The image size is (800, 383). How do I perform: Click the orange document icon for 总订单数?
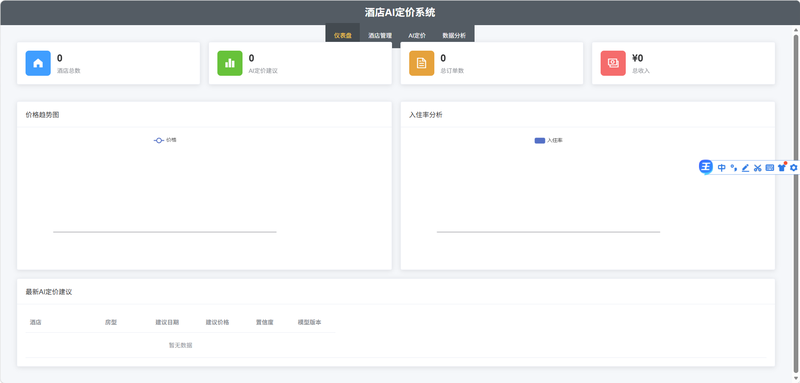421,63
